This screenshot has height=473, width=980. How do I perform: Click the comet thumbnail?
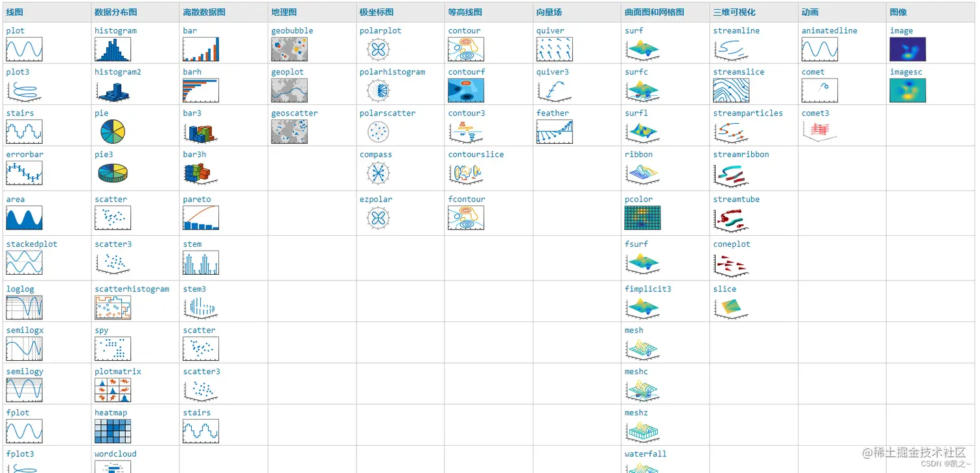[x=820, y=91]
